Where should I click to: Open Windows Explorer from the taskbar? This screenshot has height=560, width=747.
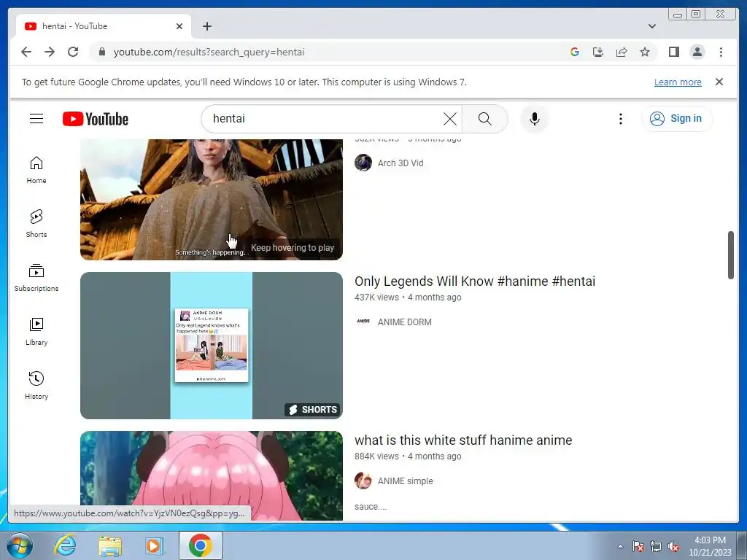tap(110, 545)
